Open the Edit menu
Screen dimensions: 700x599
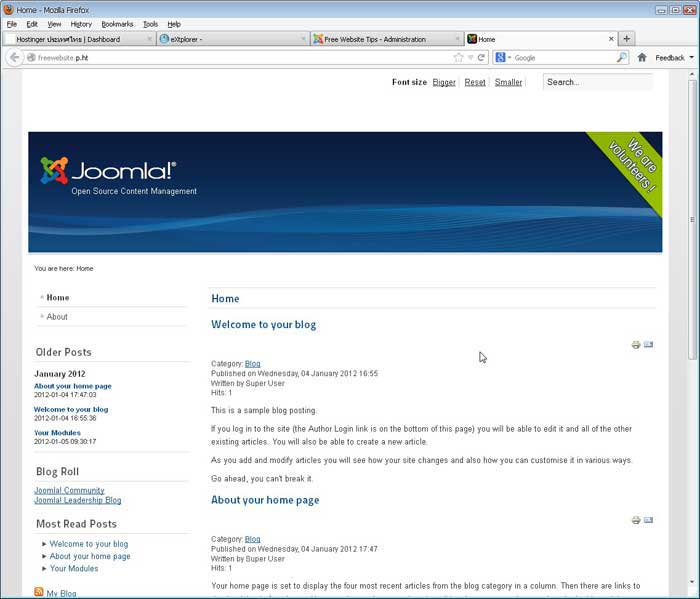tap(32, 24)
